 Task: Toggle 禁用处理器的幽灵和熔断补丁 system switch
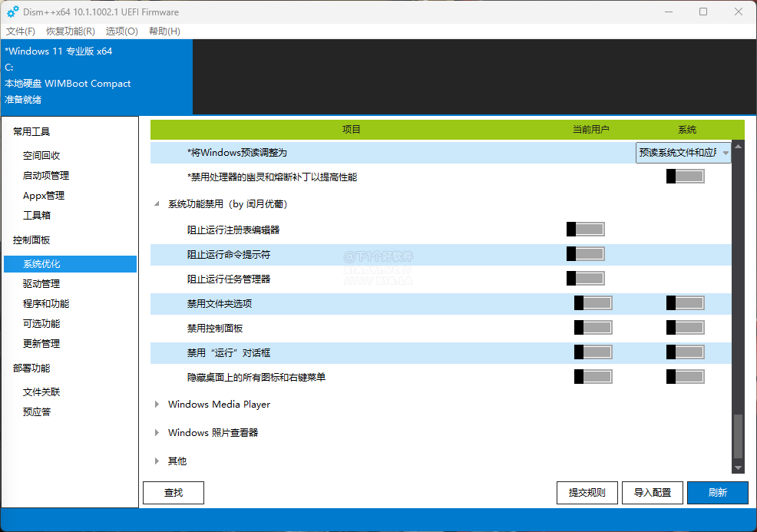pyautogui.click(x=685, y=177)
